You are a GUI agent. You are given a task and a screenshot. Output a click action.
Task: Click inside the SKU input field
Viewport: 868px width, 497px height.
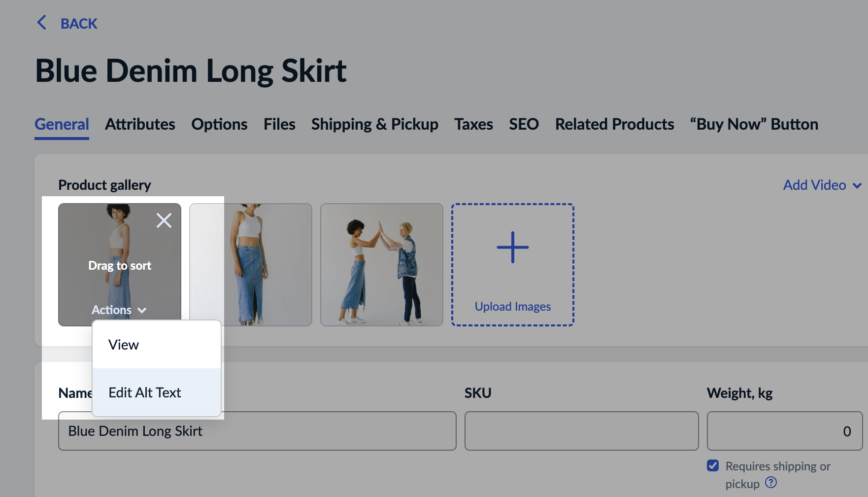click(581, 430)
